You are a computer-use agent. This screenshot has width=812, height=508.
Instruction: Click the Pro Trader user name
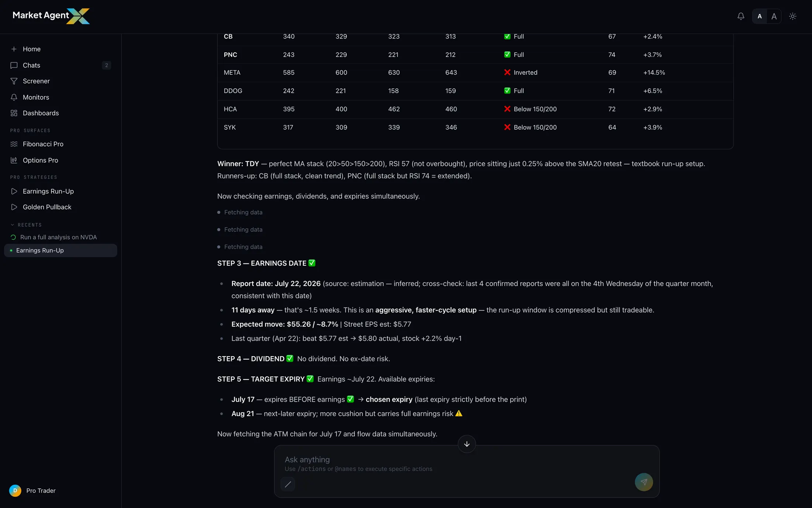coord(41,491)
